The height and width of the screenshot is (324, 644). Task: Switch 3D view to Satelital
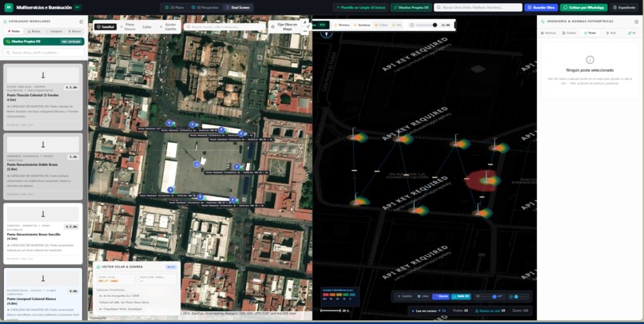pos(404,296)
